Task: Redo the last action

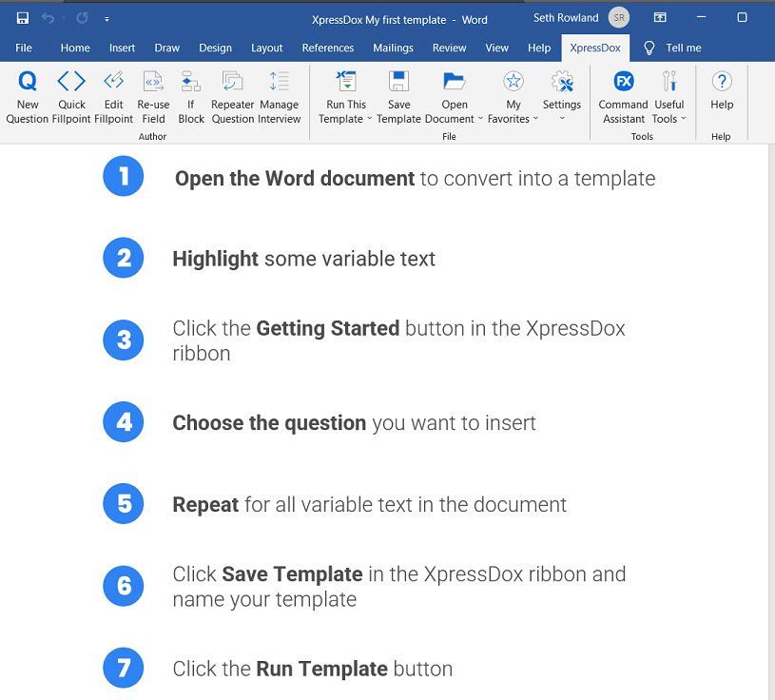Action: (82, 18)
